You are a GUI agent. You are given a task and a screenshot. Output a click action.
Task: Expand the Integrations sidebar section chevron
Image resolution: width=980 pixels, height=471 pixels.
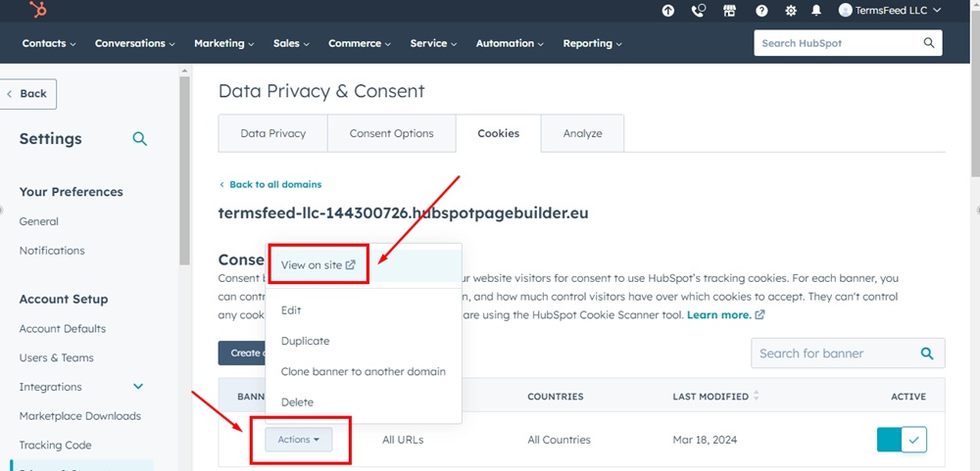click(138, 387)
